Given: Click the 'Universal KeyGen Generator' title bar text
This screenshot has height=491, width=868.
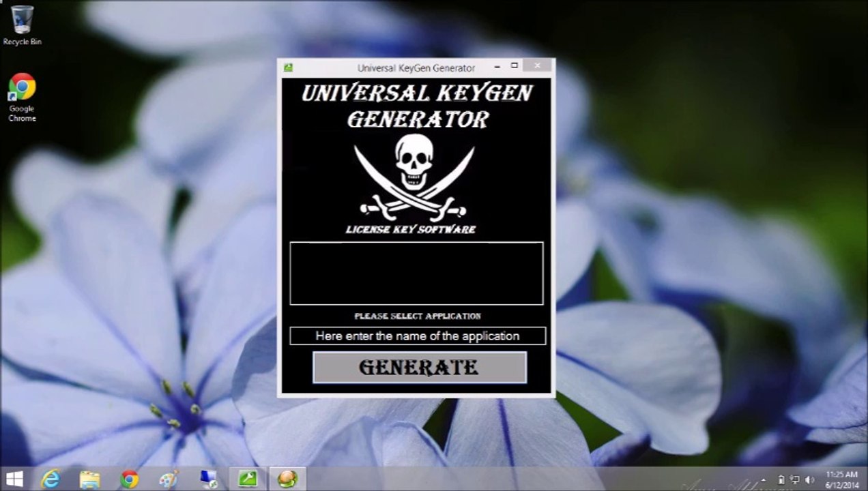Looking at the screenshot, I should [416, 68].
